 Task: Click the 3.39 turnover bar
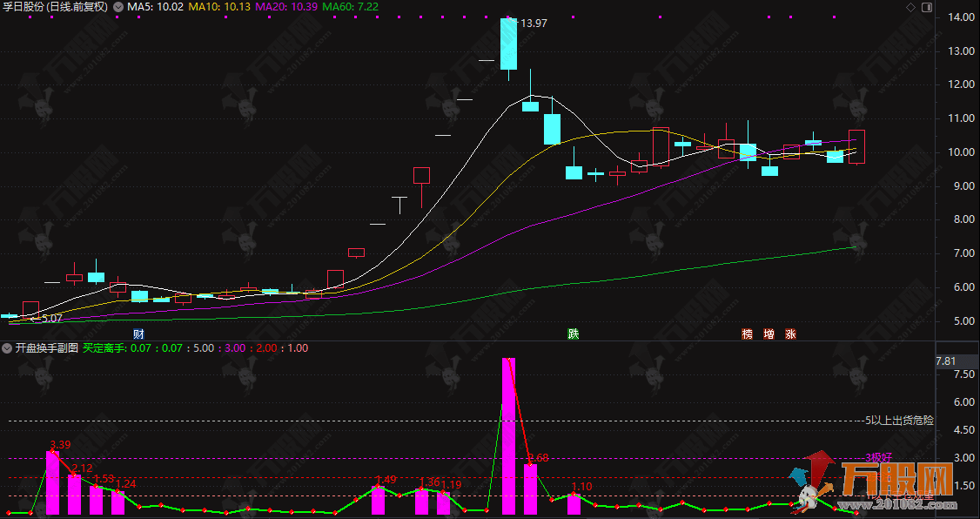52,482
